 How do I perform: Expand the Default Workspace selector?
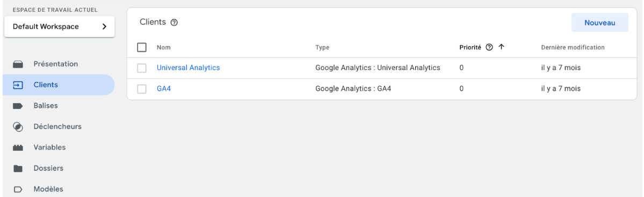[60, 27]
